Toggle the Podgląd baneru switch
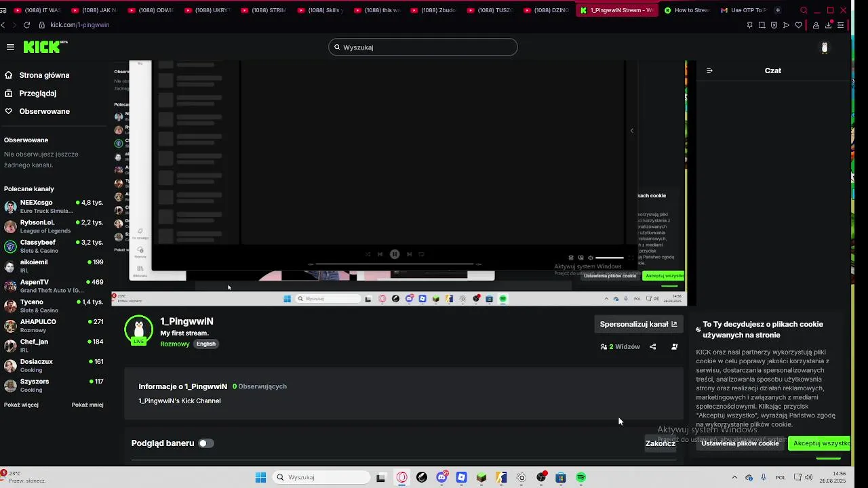Viewport: 868px width, 488px height. click(x=206, y=443)
